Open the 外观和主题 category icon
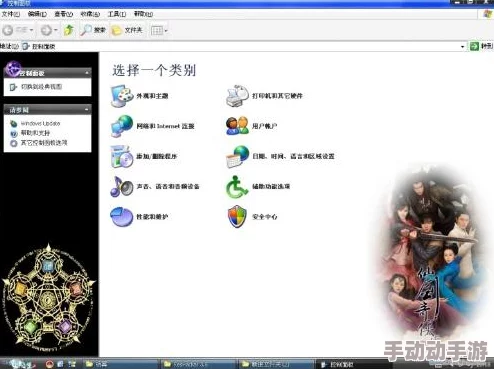494x369 pixels. click(122, 96)
